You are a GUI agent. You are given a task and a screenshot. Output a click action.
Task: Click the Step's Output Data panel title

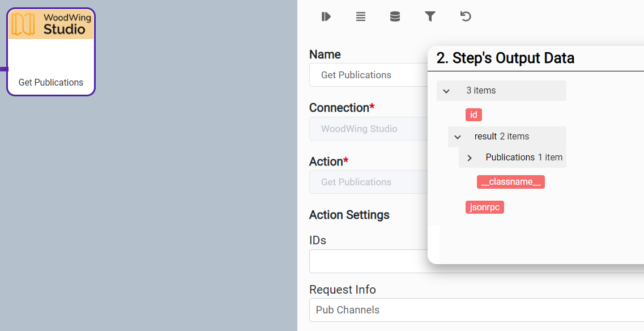505,58
